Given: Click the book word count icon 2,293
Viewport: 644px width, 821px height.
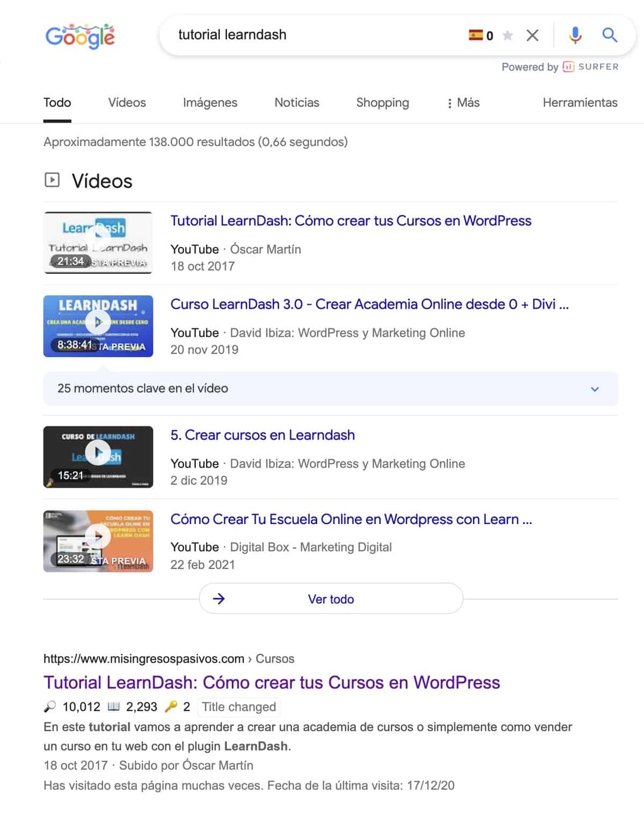Looking at the screenshot, I should [113, 707].
